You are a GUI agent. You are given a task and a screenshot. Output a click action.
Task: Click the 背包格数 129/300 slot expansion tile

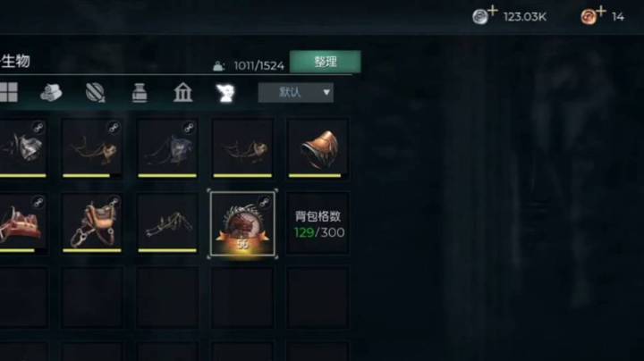click(x=318, y=224)
